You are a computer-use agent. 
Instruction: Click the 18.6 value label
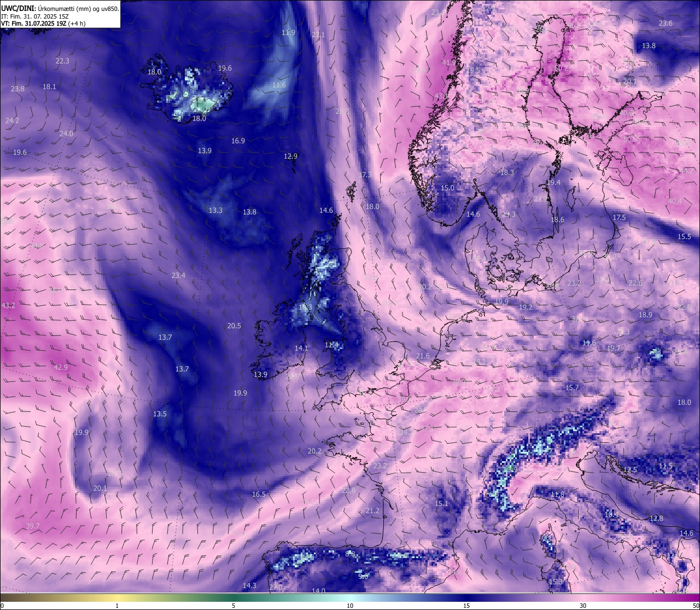coord(557,219)
